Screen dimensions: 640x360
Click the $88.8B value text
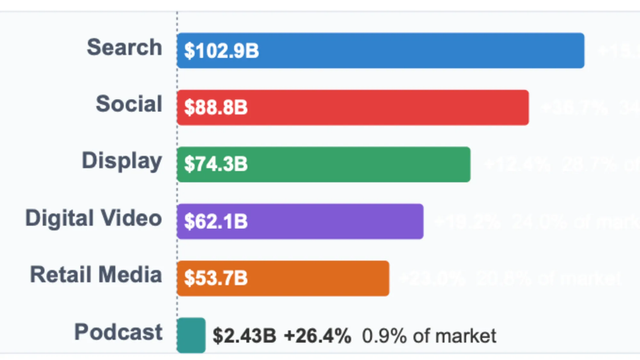[216, 108]
